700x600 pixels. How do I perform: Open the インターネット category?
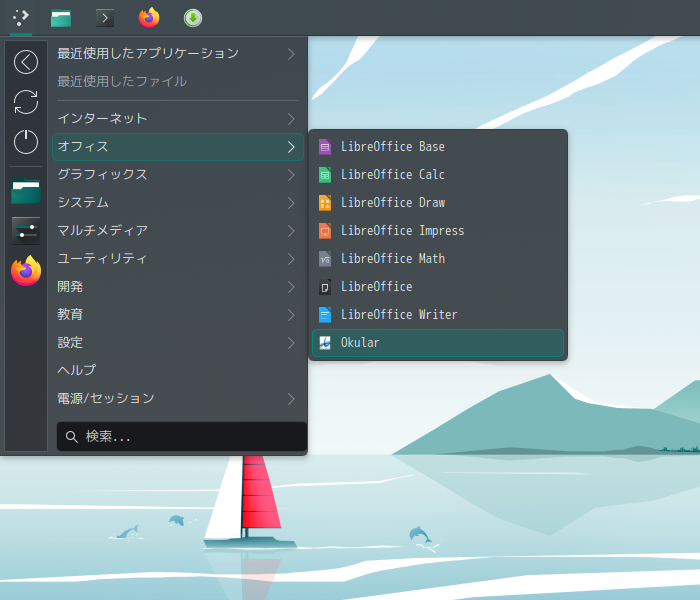[x=178, y=119]
